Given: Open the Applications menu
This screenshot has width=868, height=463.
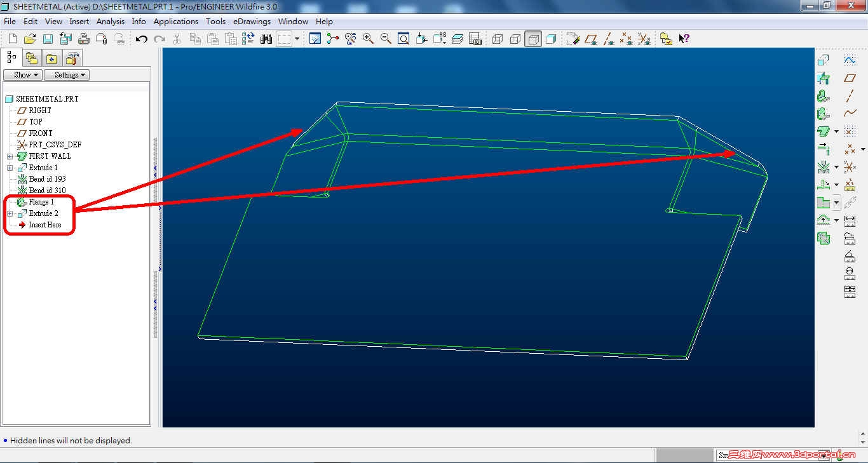Looking at the screenshot, I should [x=175, y=21].
